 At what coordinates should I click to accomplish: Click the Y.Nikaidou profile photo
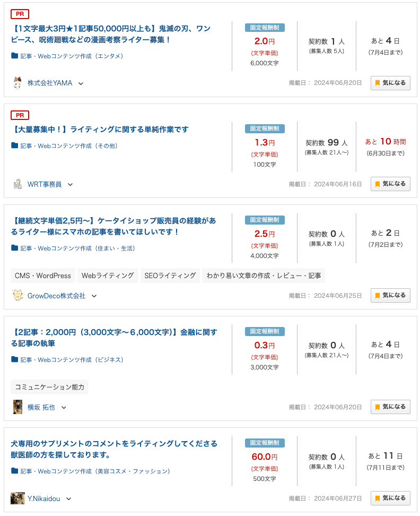click(x=17, y=498)
